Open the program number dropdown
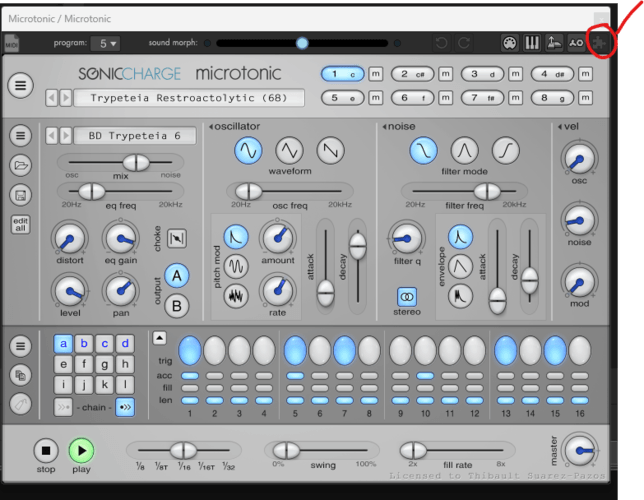This screenshot has height=500, width=644. 105,43
